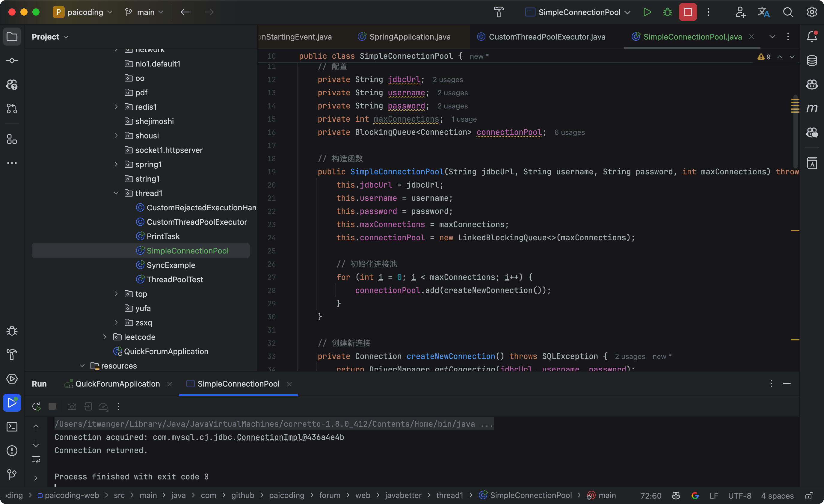Rerun SimpleConnectionPool in the Run panel
Viewport: 824px width, 504px height.
tap(36, 406)
